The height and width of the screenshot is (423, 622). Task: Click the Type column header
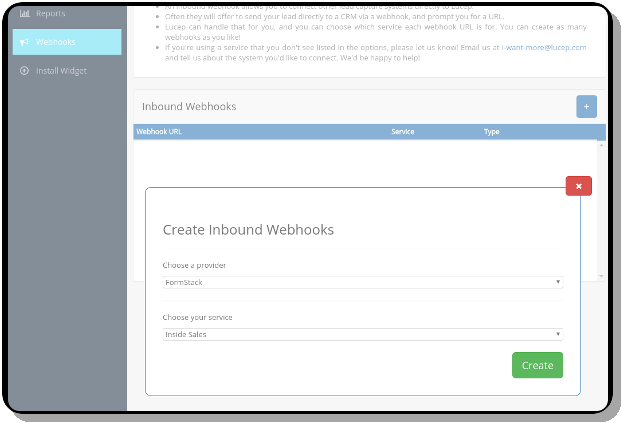click(491, 132)
